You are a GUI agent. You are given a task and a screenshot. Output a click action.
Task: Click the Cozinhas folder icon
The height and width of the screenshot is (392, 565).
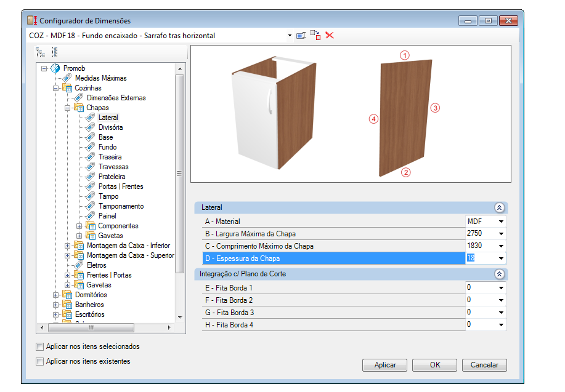[x=67, y=88]
